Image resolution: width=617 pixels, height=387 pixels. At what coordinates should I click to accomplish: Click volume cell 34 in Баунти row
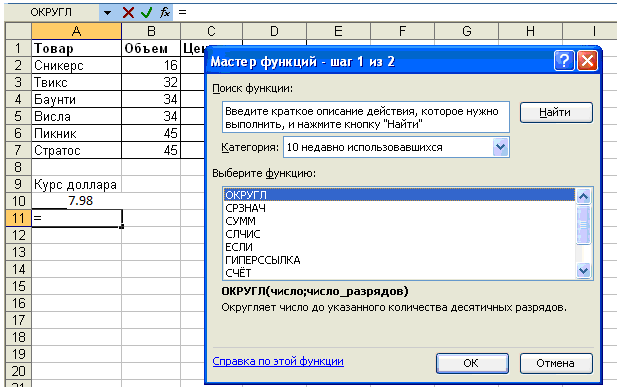[x=151, y=99]
